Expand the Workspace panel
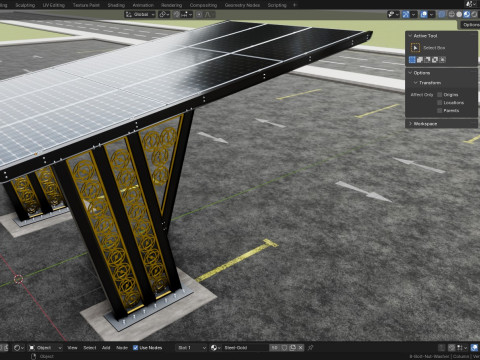Image resolution: width=480 pixels, height=360 pixels. point(410,124)
